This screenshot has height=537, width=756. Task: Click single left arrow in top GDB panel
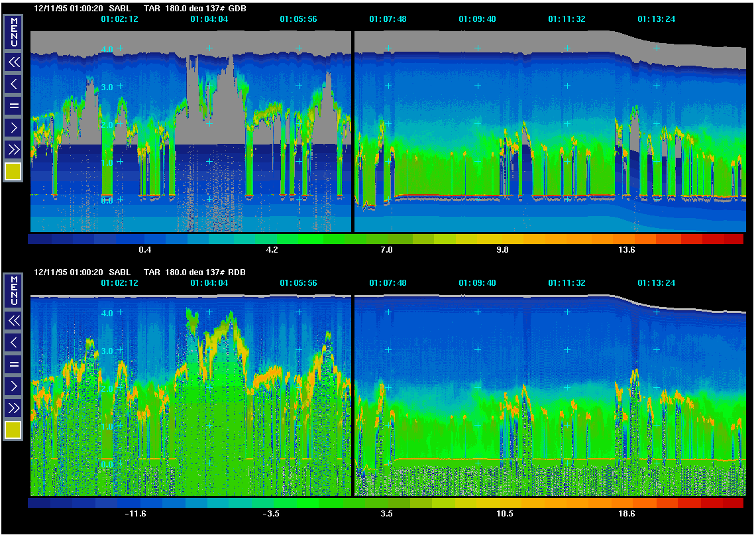(x=14, y=84)
